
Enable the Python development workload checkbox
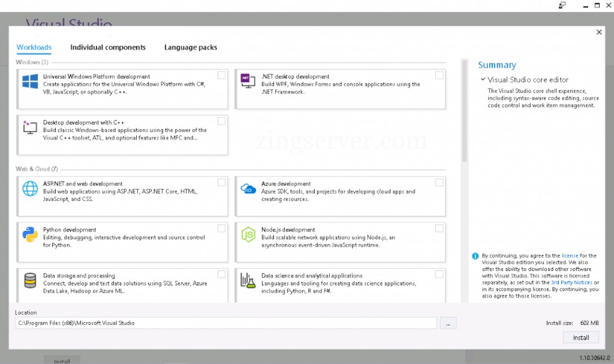(221, 227)
